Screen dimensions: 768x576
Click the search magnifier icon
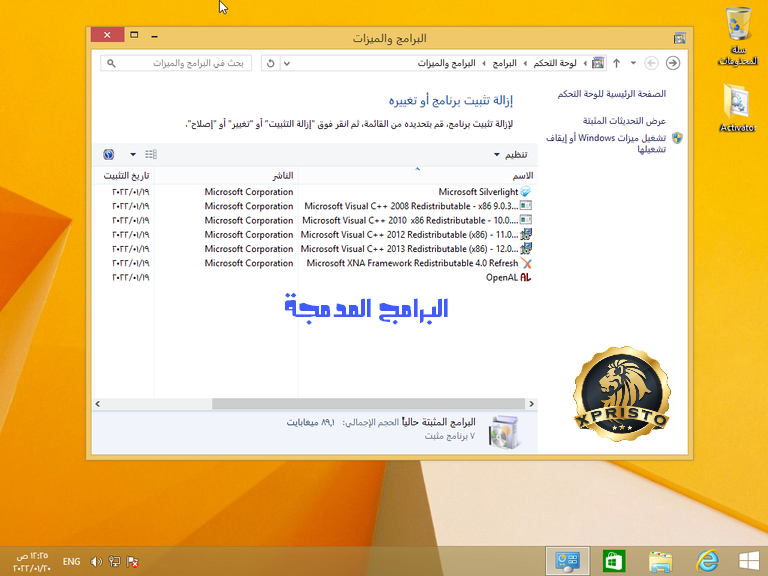(x=111, y=63)
